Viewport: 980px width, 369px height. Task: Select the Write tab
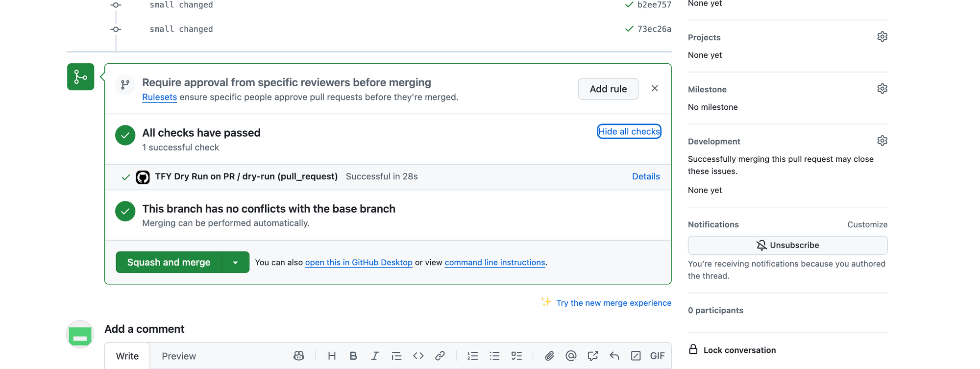point(127,356)
